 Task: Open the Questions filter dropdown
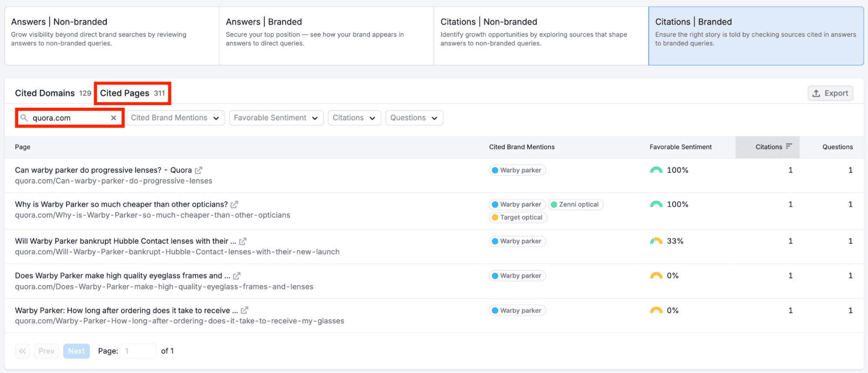tap(414, 118)
